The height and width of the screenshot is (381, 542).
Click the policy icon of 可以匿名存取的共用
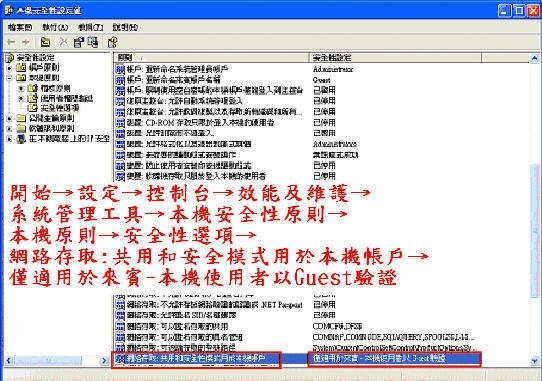pyautogui.click(x=120, y=326)
